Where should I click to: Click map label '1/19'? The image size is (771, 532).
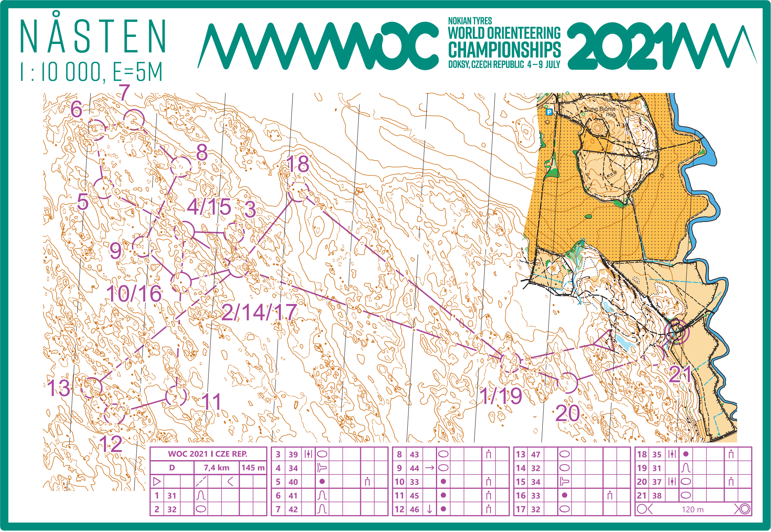point(502,396)
